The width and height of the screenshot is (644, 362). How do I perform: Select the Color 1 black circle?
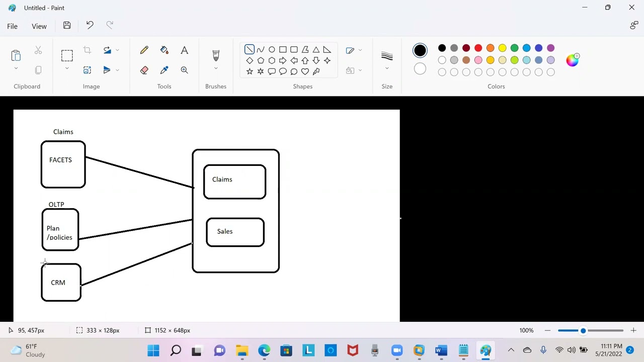click(420, 50)
